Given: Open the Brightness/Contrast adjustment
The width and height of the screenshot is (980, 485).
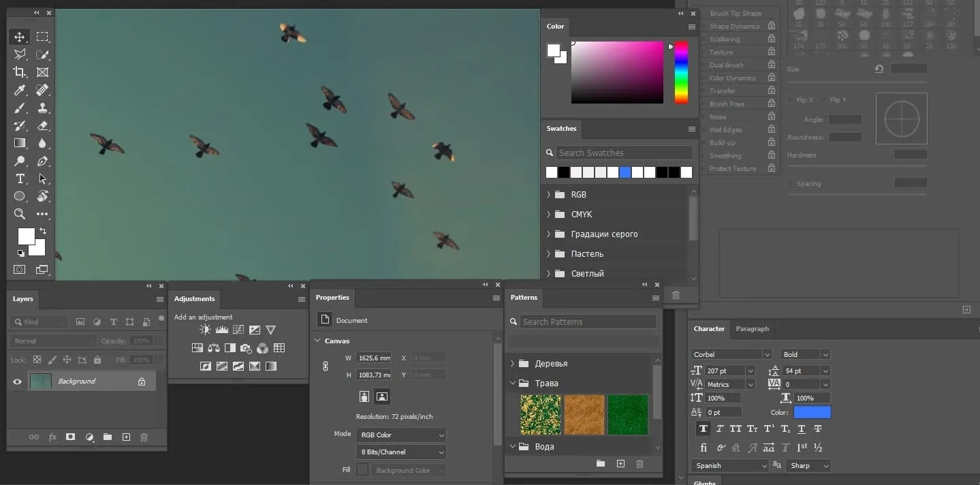Looking at the screenshot, I should pos(205,329).
